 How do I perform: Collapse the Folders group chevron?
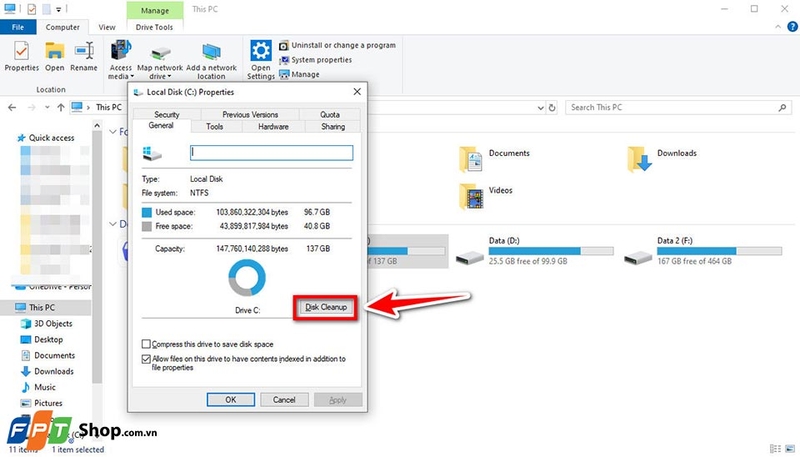pyautogui.click(x=113, y=132)
